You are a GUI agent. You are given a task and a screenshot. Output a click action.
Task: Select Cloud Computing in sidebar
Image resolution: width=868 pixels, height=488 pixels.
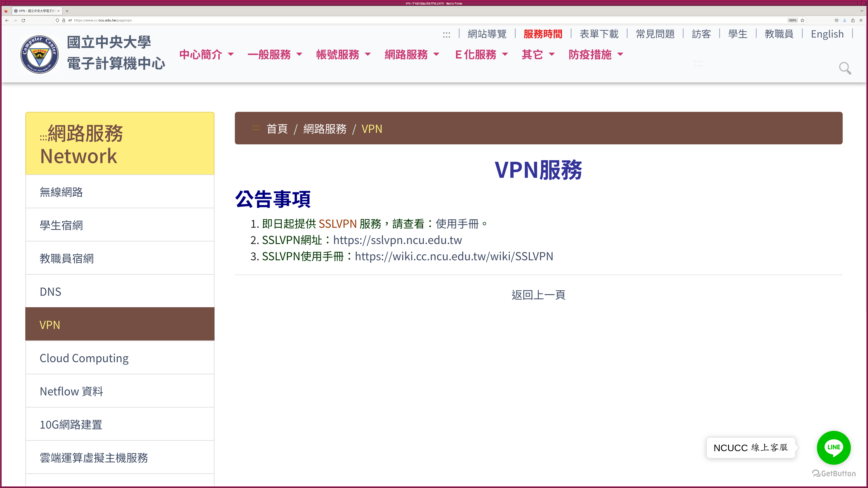[x=84, y=358]
